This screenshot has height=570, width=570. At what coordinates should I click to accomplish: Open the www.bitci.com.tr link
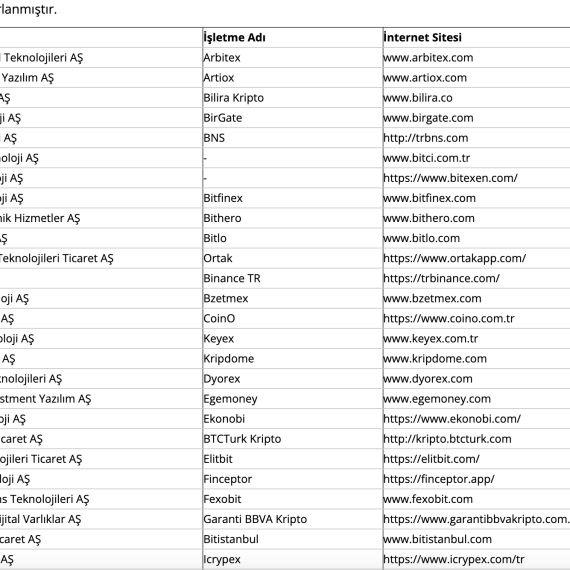click(427, 158)
